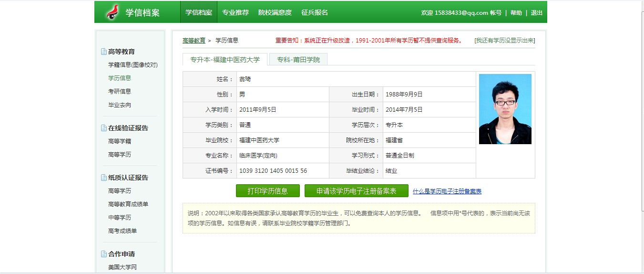Open 学籍信息(图像校对) in sidebar
The image size is (644, 274).
pyautogui.click(x=133, y=65)
